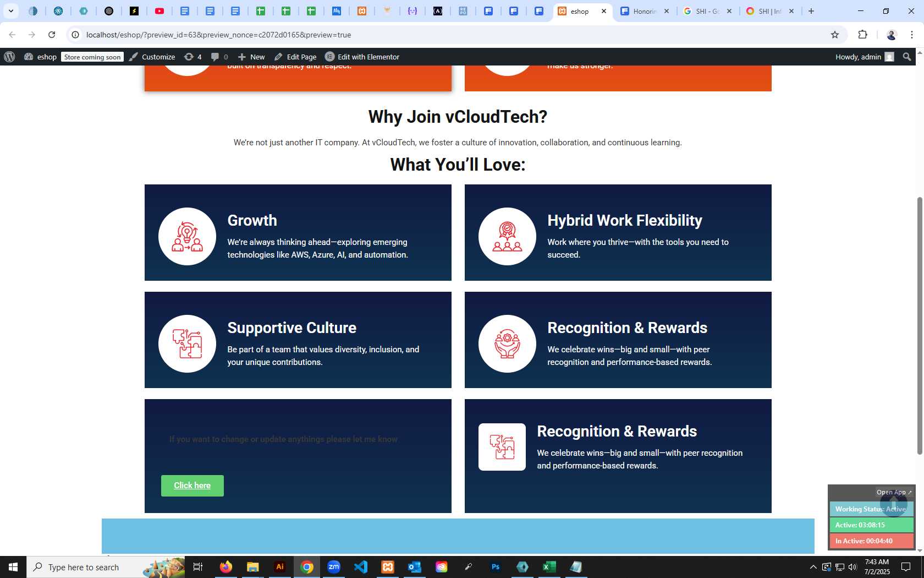Open Firefox from the taskbar
Viewport: 924px width, 578px height.
coord(226,567)
